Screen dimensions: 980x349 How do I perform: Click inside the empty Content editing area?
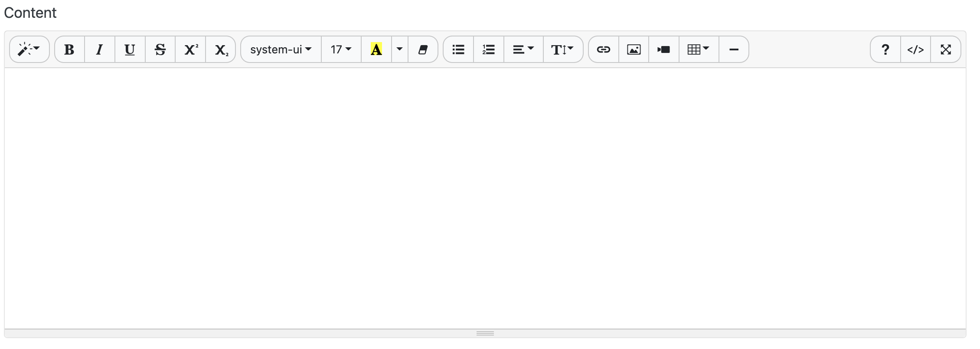485,198
